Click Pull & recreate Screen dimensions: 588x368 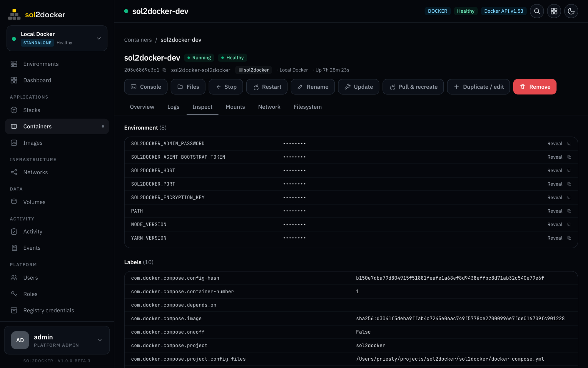[x=413, y=87]
